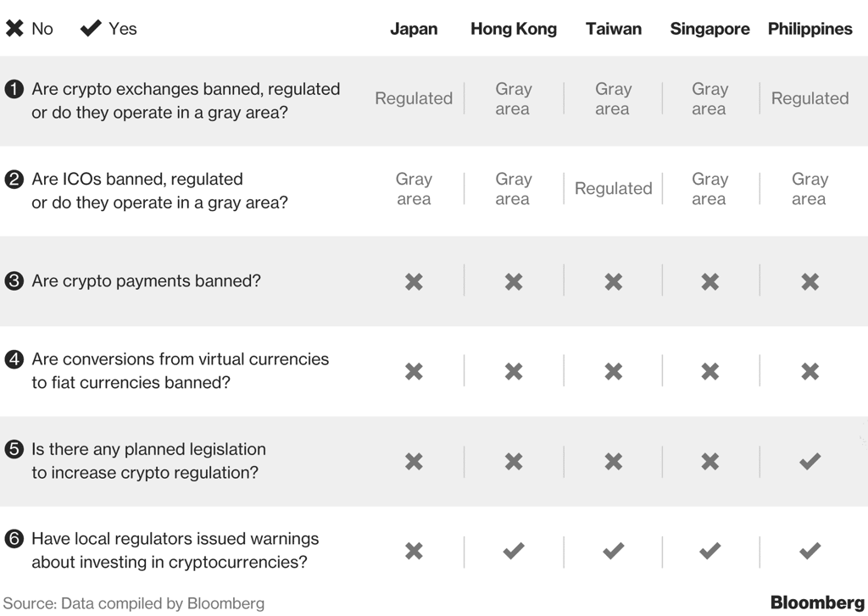Click Hong Kong's regulator warnings checkmark
The image size is (868, 616).
514,551
